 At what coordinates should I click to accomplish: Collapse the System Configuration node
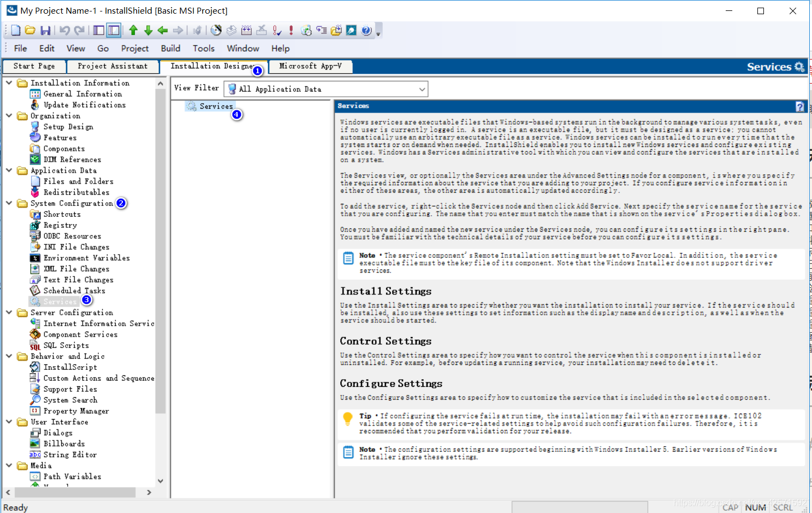(9, 203)
